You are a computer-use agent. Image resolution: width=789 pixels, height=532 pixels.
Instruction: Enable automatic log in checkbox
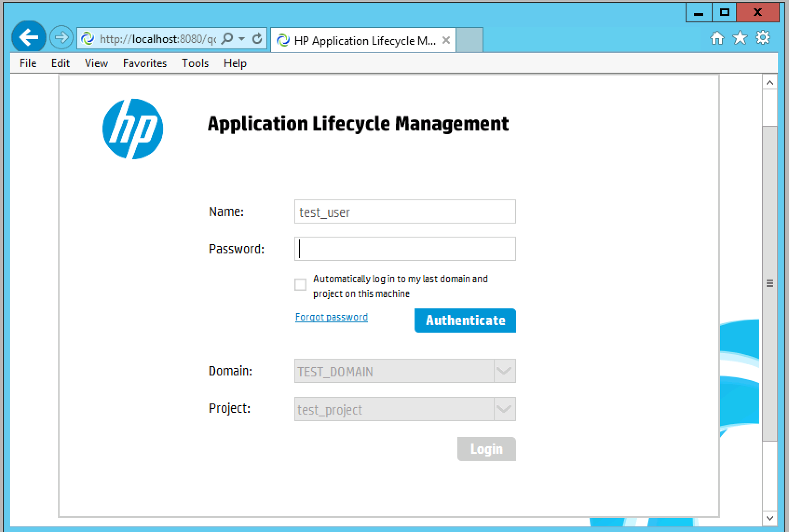coord(300,285)
